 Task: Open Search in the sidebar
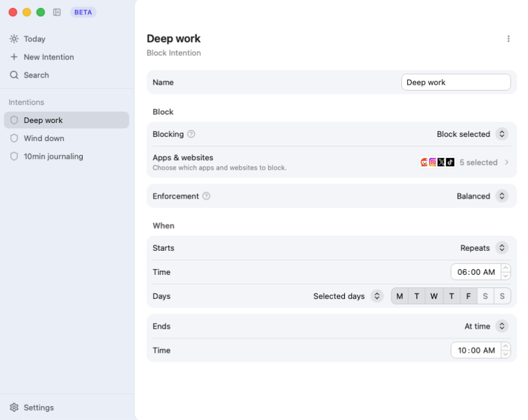pyautogui.click(x=67, y=75)
